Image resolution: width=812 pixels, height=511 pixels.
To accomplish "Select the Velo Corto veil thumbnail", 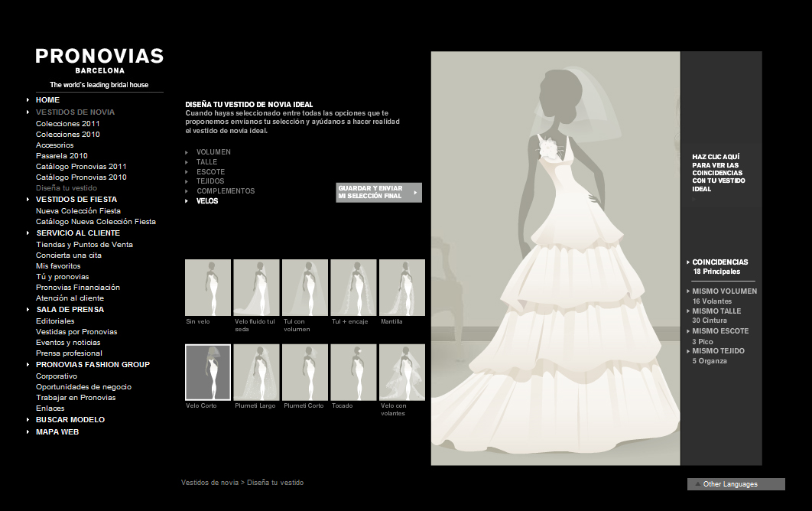I will point(208,372).
